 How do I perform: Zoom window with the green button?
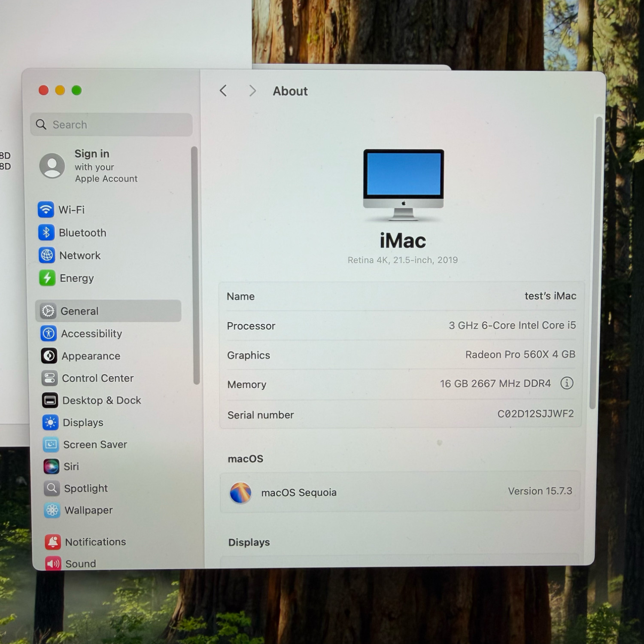pyautogui.click(x=76, y=90)
